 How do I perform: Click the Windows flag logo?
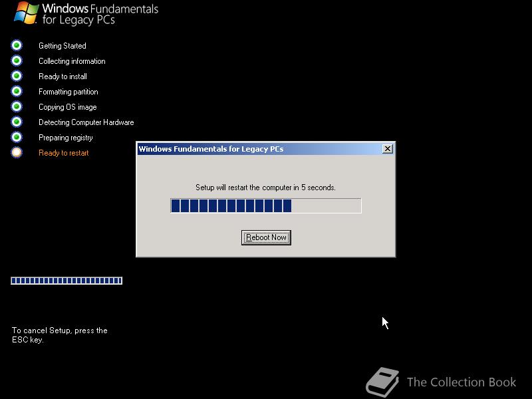click(x=26, y=13)
